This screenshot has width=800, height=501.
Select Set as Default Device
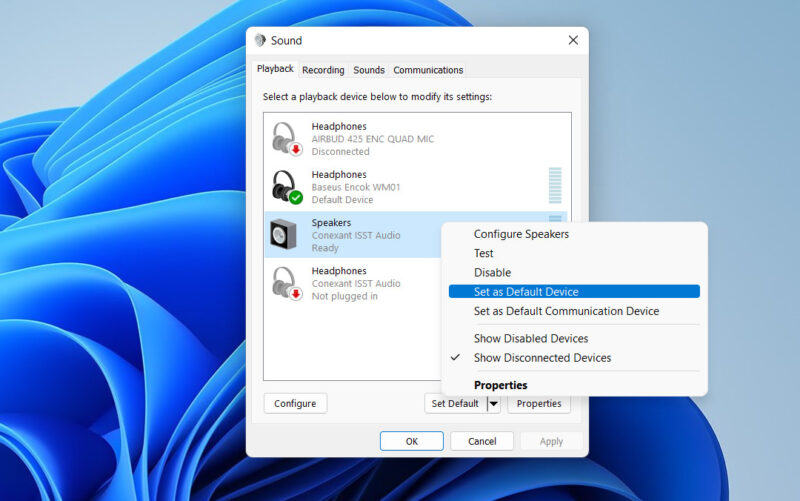574,292
